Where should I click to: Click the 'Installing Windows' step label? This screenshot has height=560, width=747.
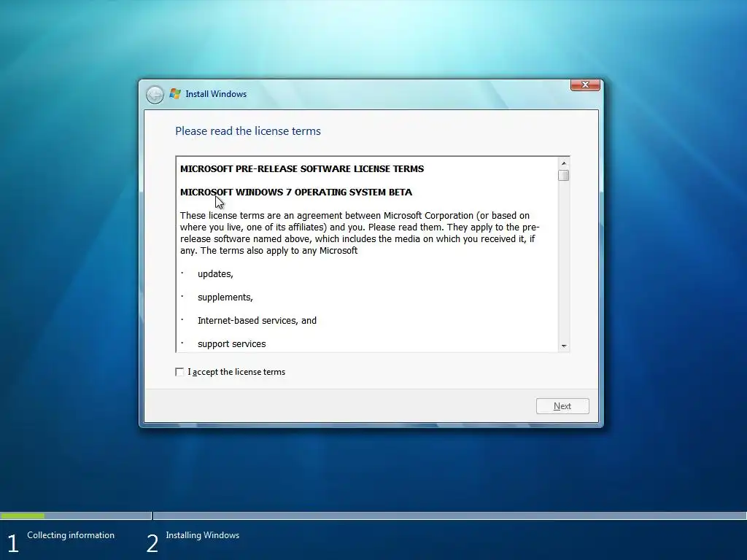[x=203, y=535]
